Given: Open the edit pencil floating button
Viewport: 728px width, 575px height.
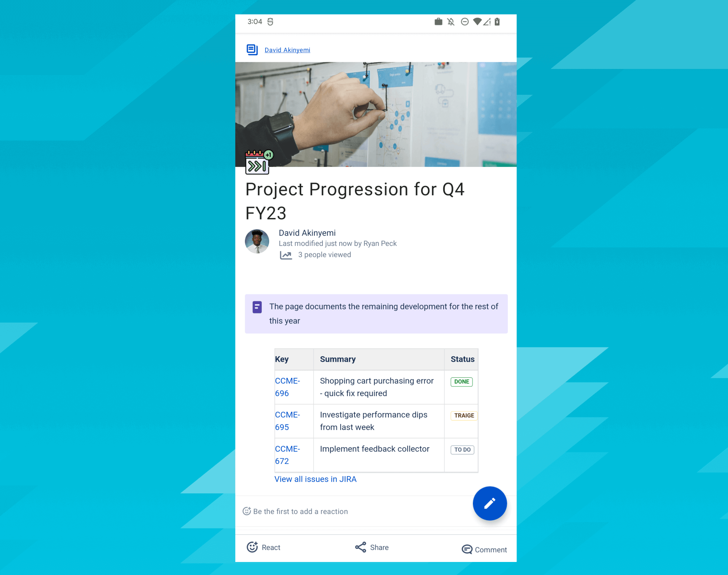Looking at the screenshot, I should coord(489,503).
